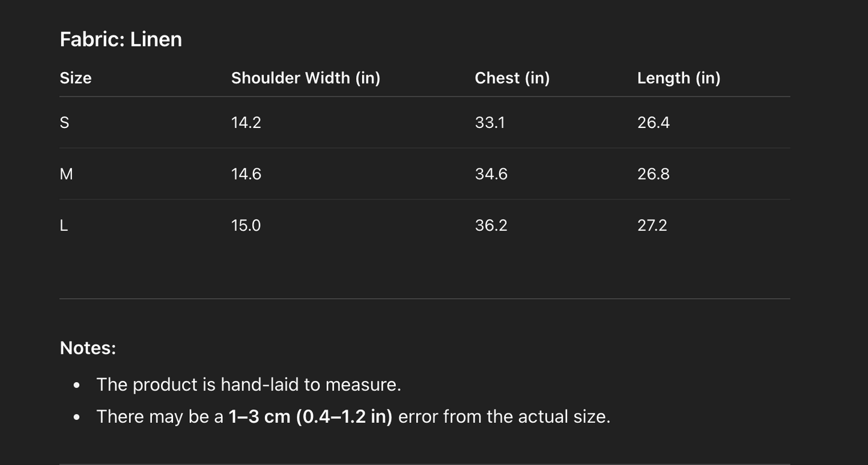Click the M shoulder width value 14.6

pos(246,174)
